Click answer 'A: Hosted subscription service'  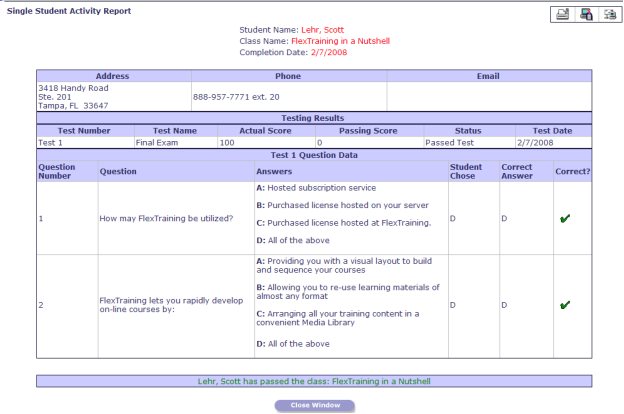[316, 187]
